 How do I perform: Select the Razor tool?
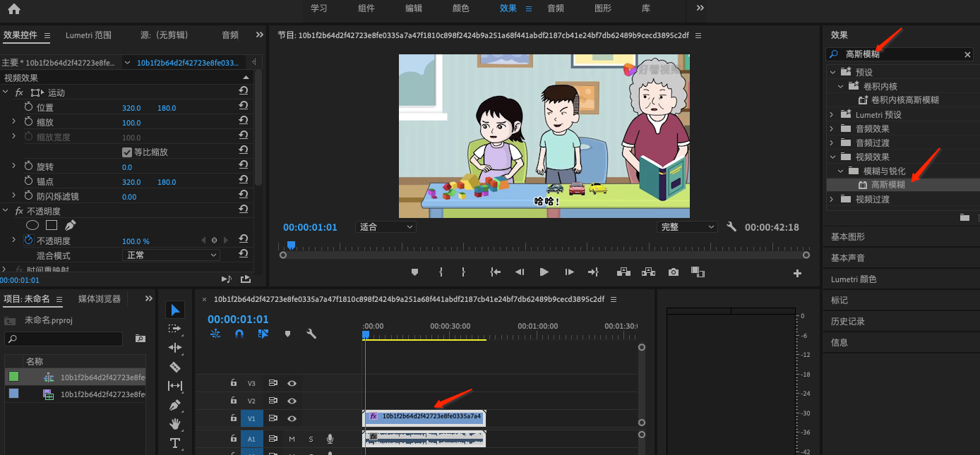pyautogui.click(x=175, y=367)
